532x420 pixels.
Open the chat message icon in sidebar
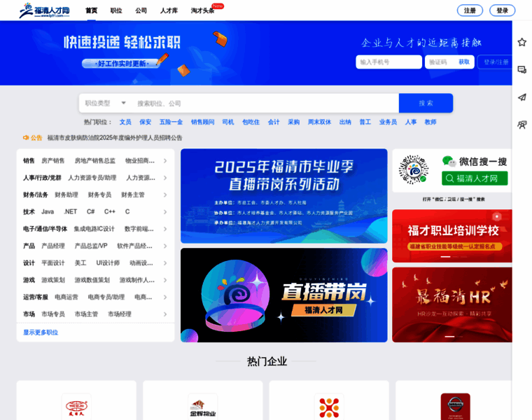[x=521, y=70]
